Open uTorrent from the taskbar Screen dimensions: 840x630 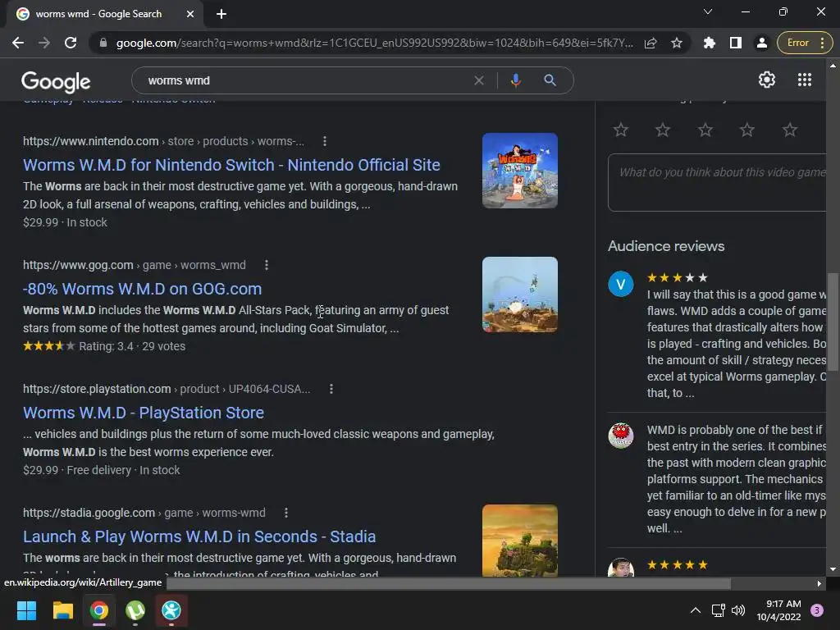coord(135,610)
